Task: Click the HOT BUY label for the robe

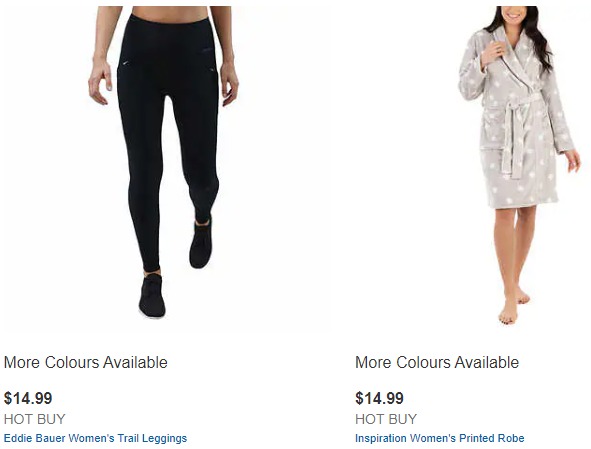Action: [386, 419]
